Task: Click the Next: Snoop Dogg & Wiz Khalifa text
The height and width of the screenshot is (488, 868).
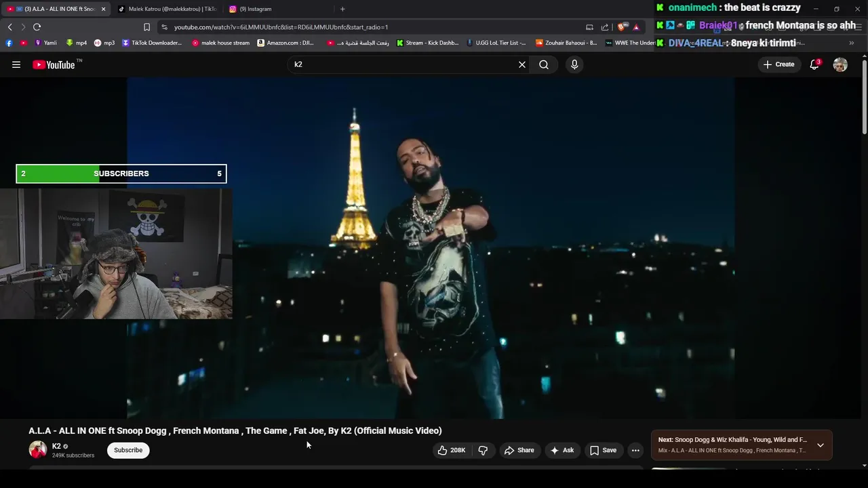Action: pyautogui.click(x=732, y=440)
